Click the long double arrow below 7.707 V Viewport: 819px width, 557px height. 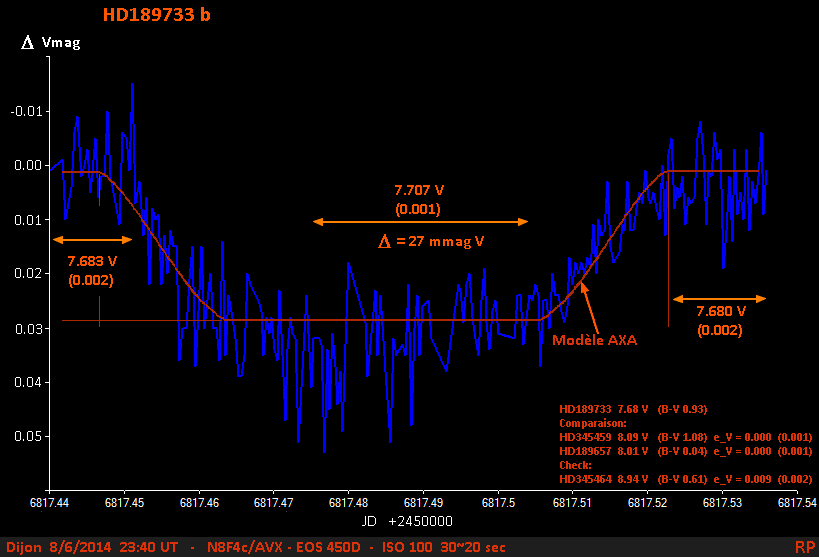[x=420, y=221]
